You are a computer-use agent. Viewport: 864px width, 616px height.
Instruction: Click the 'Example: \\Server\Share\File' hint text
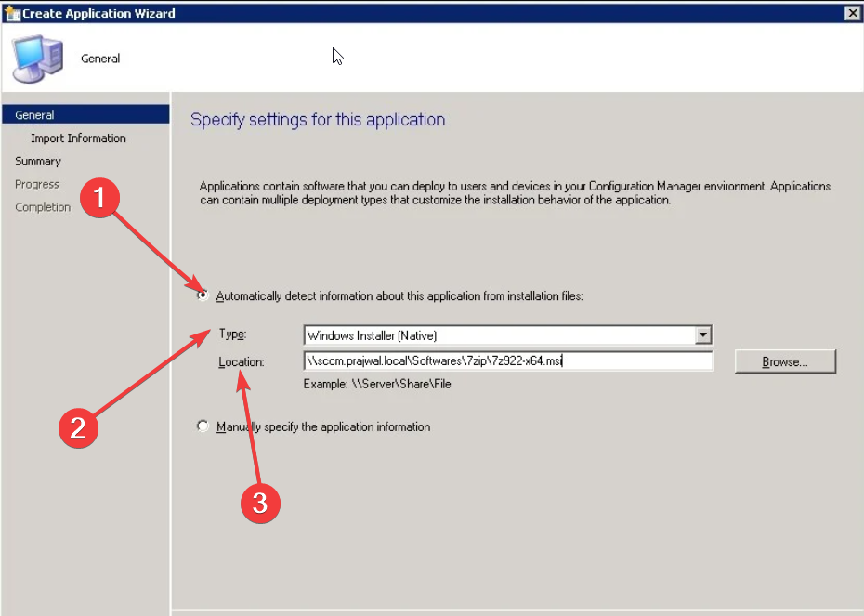click(377, 384)
